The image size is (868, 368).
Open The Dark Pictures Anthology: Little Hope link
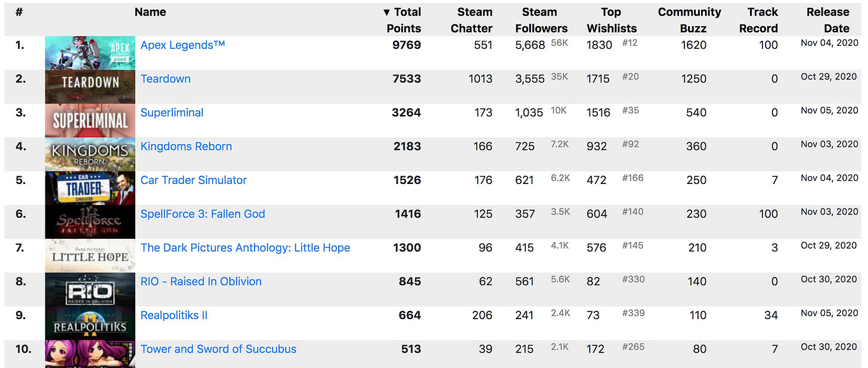(x=245, y=248)
